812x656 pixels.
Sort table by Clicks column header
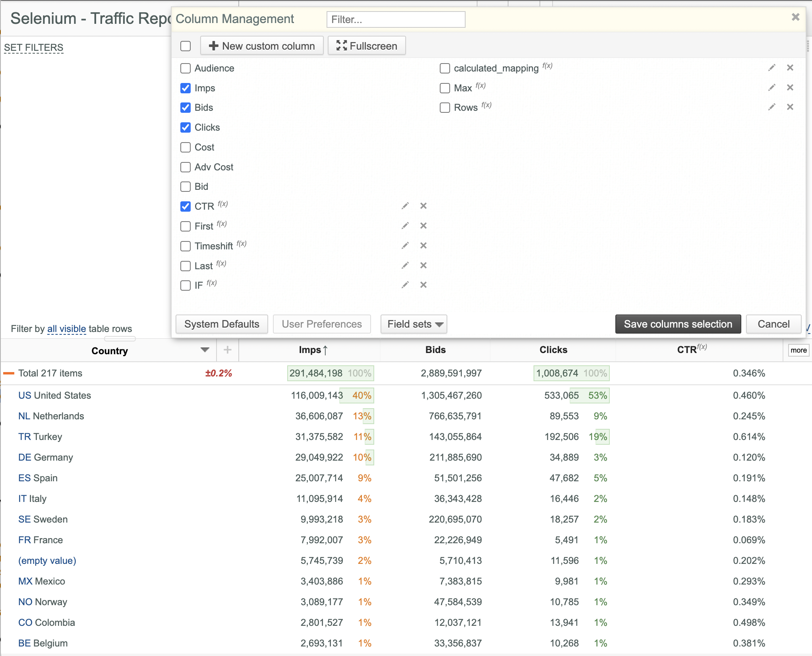553,350
